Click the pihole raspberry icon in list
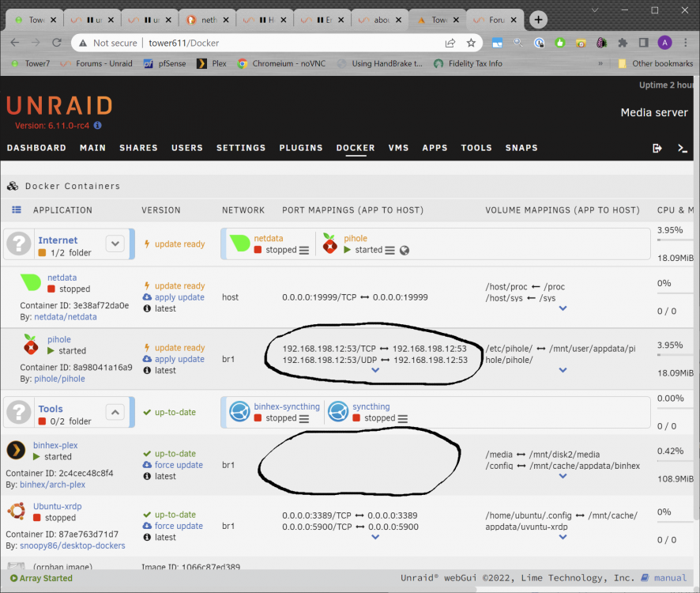 pos(31,345)
